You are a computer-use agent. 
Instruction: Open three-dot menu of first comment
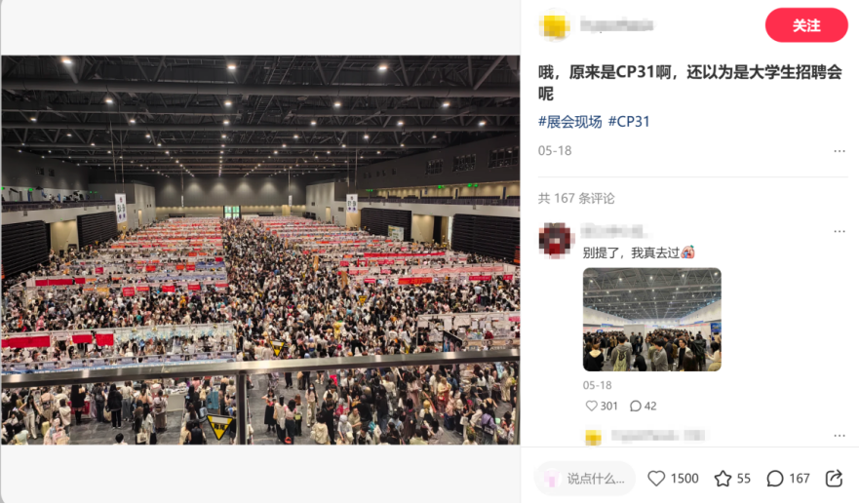pos(840,231)
